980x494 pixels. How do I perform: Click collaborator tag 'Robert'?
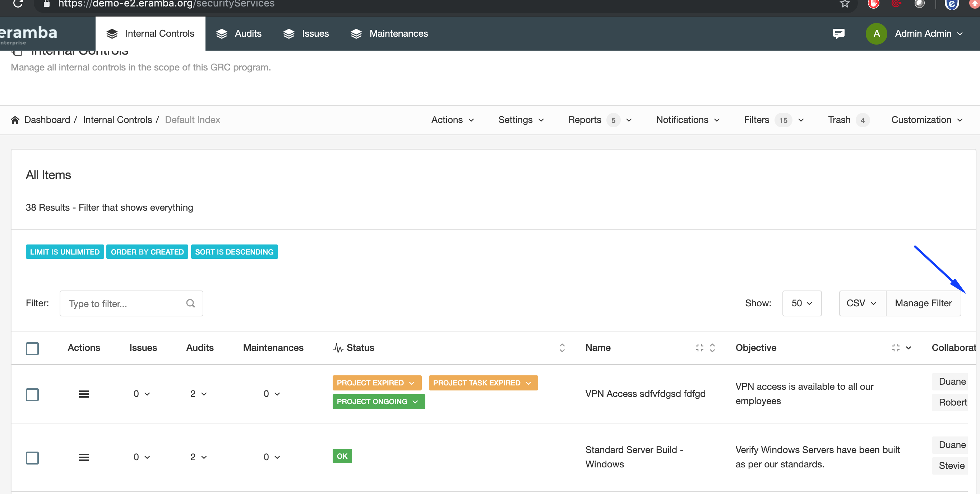[x=950, y=402]
